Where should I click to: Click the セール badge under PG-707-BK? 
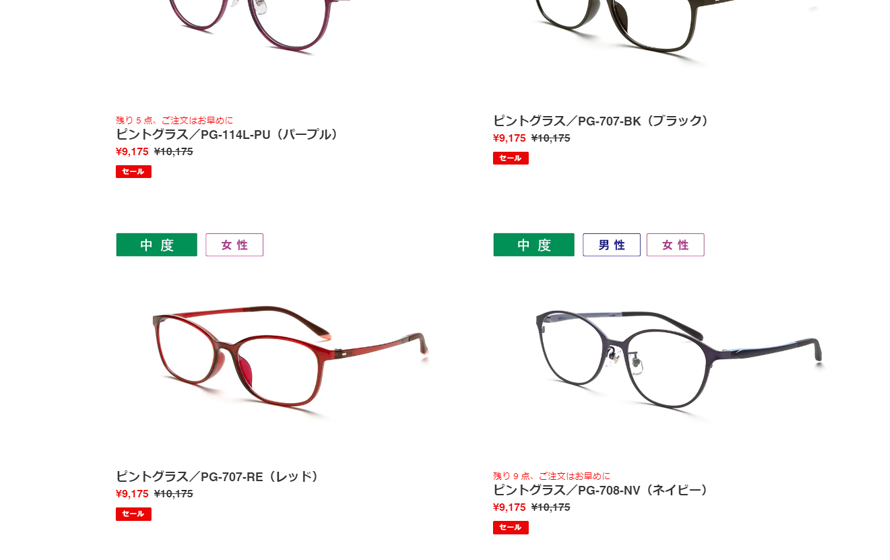point(511,158)
